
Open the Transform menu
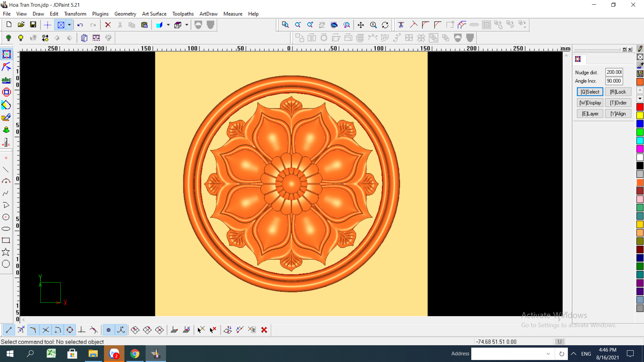[x=75, y=14]
